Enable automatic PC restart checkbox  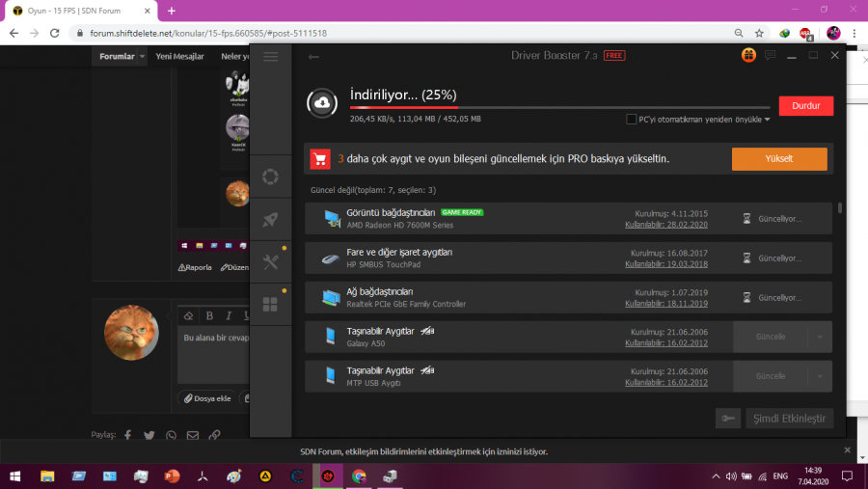coord(631,120)
